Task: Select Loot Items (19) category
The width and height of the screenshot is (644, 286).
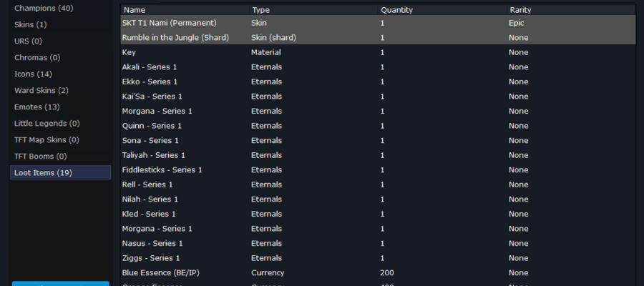Action: click(60, 172)
